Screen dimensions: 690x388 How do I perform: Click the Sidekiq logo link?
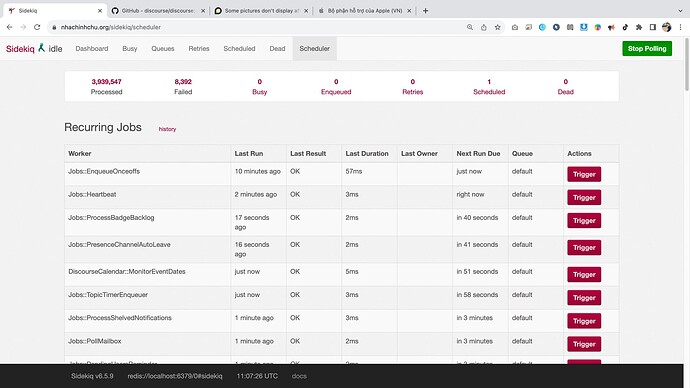tap(20, 49)
